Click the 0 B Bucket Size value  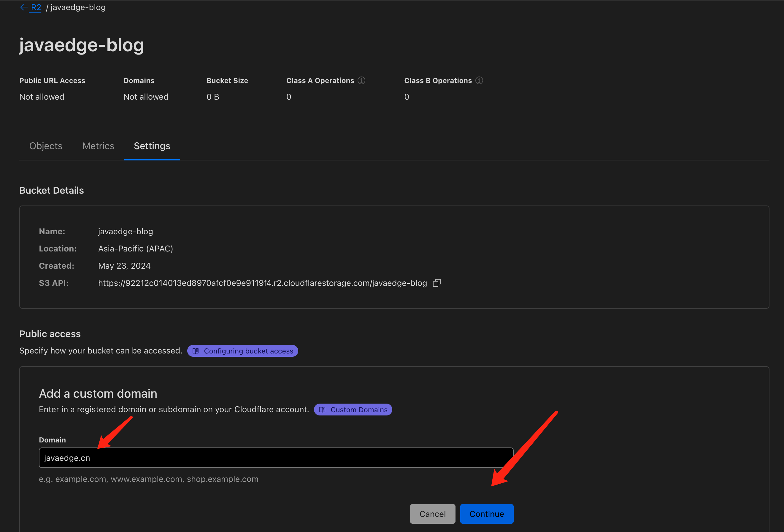[x=213, y=97]
